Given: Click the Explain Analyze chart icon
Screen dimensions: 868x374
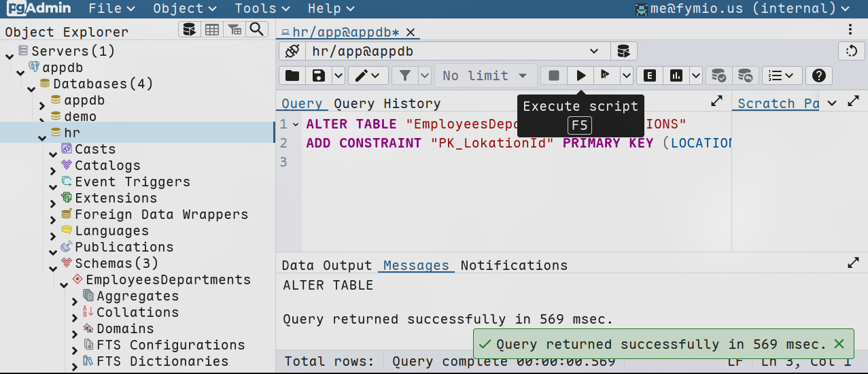Looking at the screenshot, I should [x=676, y=75].
